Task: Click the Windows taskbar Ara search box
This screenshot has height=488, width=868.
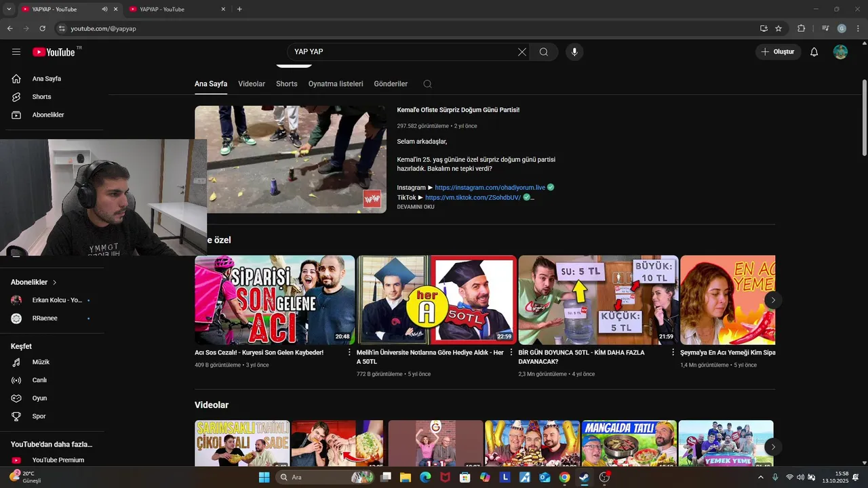Action: coord(324,477)
